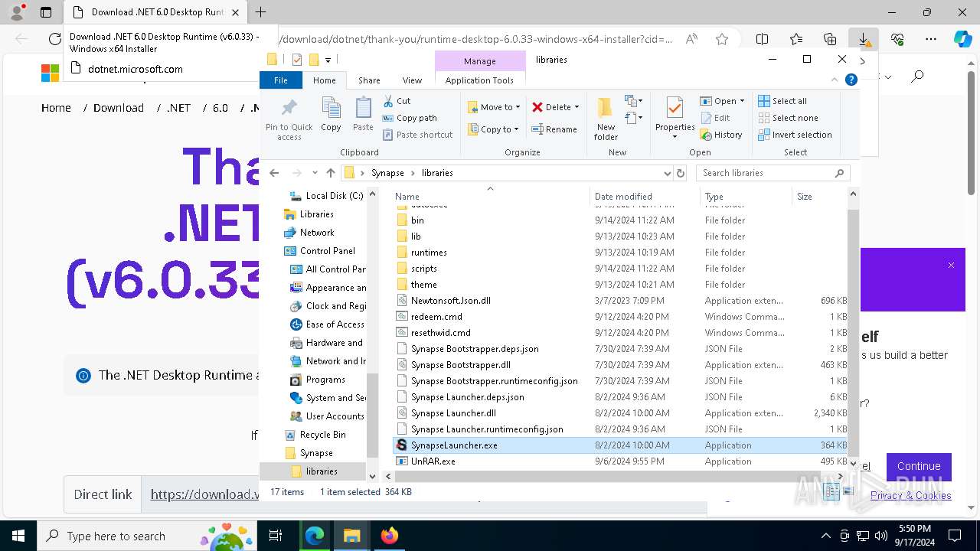Screen dimensions: 980x551
Task: Expand the Copy to dropdown
Action: 517,129
